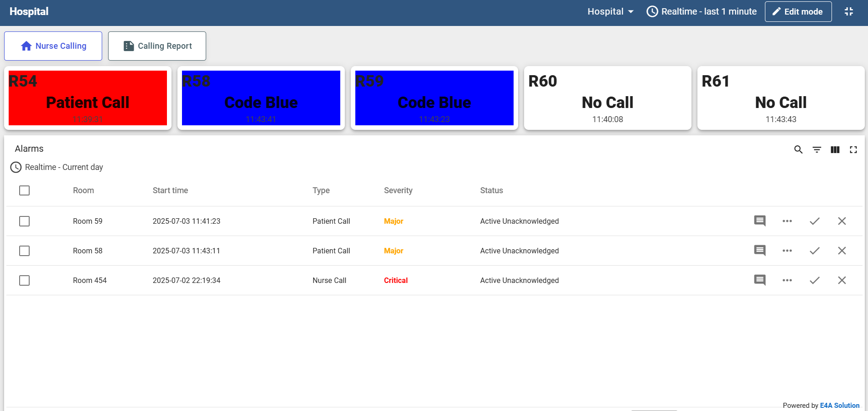Viewport: 868px width, 411px height.
Task: Exit fullscreen using top-right collapse icon
Action: (848, 12)
